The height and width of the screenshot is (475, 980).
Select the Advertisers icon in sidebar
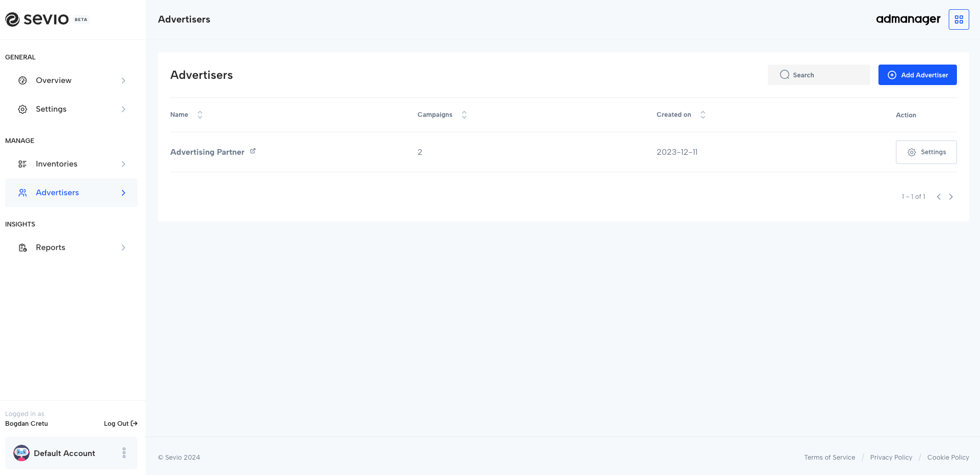22,192
